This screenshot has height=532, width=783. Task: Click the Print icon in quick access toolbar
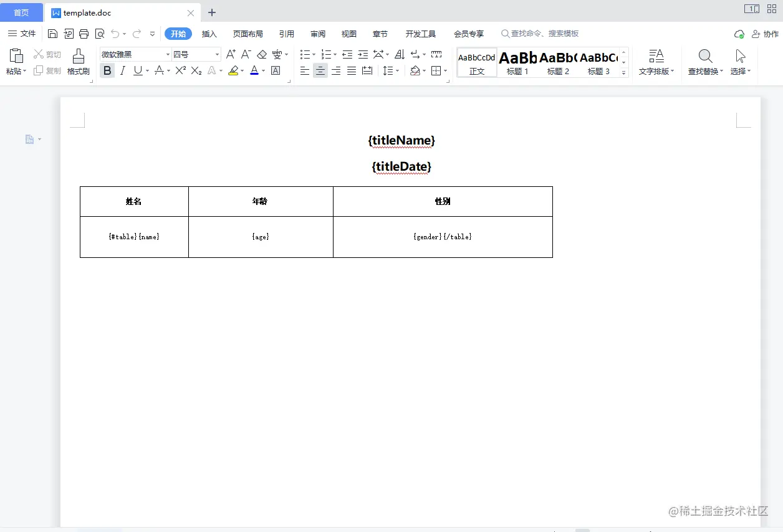click(84, 34)
